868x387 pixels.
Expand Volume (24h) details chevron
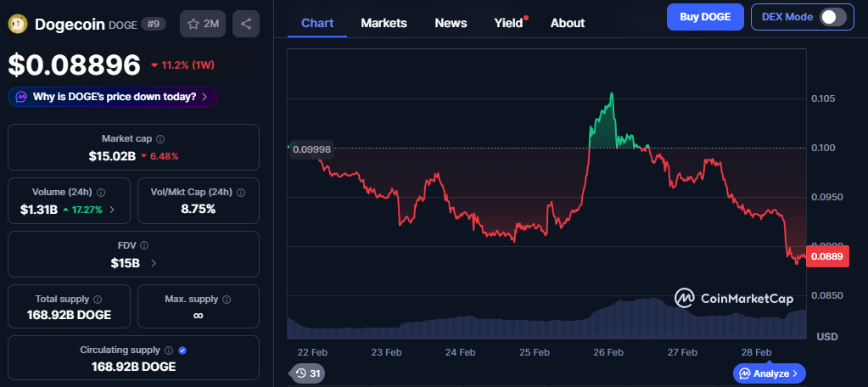113,209
